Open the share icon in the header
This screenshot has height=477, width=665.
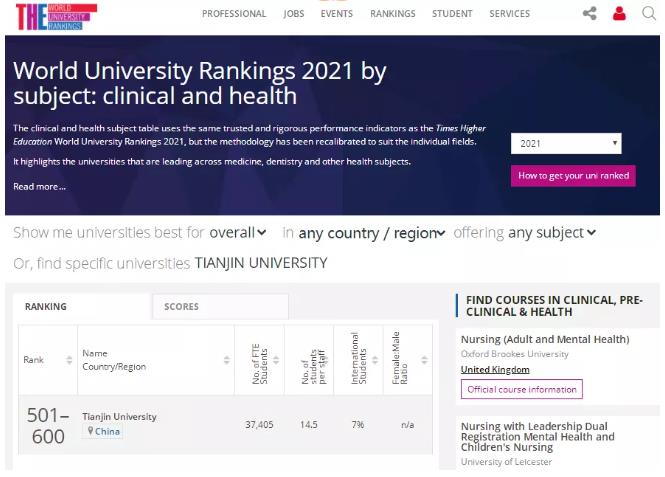pyautogui.click(x=590, y=13)
